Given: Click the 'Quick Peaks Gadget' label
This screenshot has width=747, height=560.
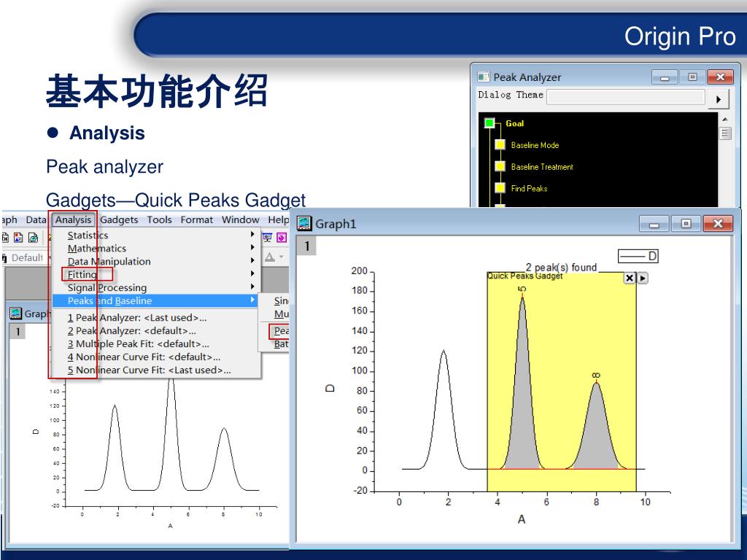Looking at the screenshot, I should tap(525, 276).
